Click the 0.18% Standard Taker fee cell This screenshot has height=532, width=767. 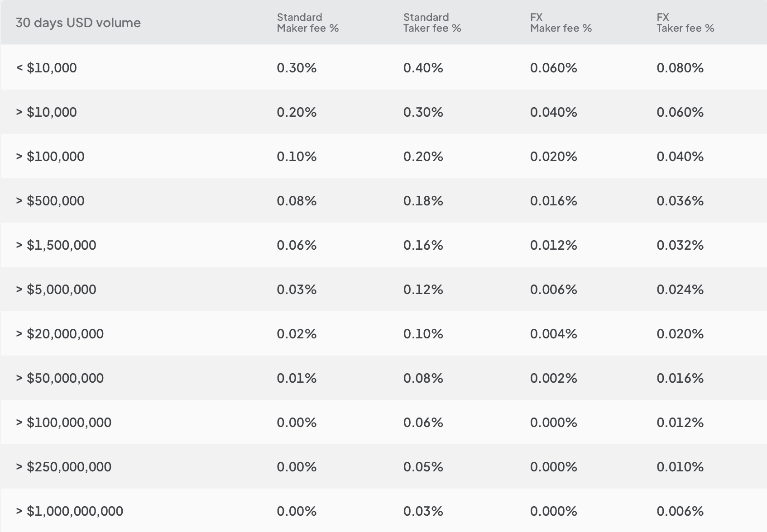423,201
